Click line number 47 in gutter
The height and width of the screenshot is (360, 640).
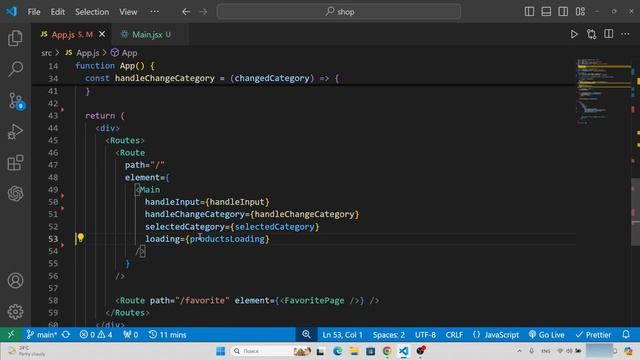[53, 165]
